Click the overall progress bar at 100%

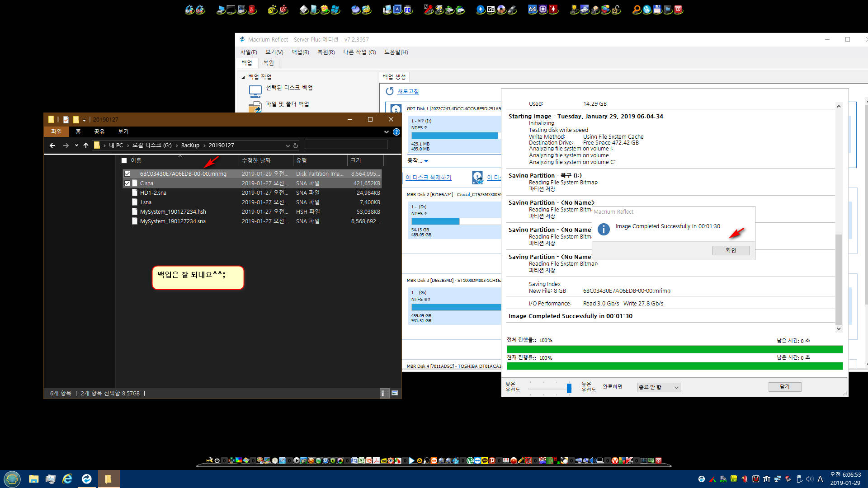pyautogui.click(x=675, y=349)
